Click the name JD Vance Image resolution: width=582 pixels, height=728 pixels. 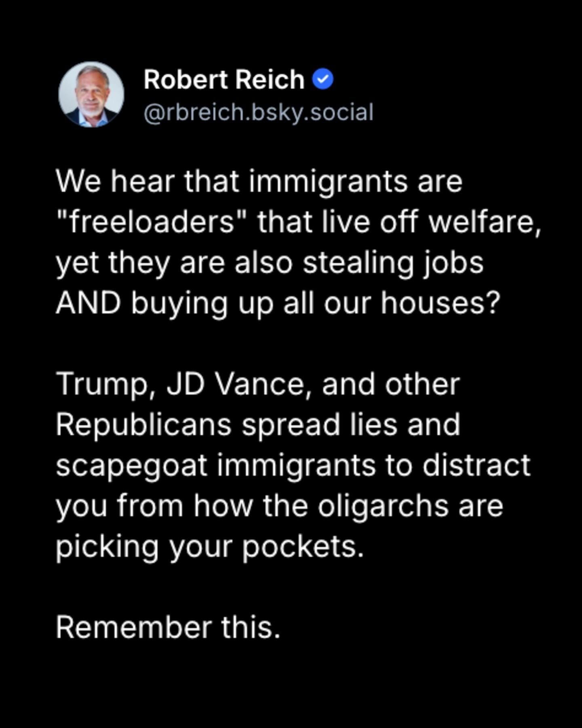pyautogui.click(x=238, y=384)
